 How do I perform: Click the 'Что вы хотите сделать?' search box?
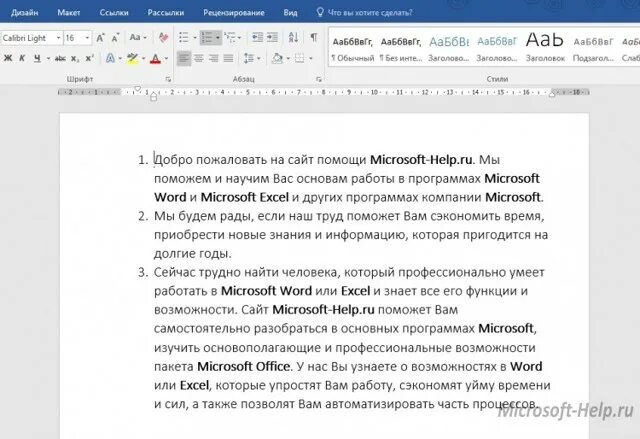[365, 13]
